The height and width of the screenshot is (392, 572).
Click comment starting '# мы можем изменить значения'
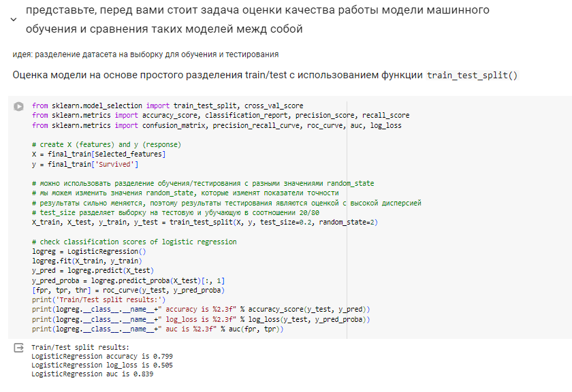185,193
